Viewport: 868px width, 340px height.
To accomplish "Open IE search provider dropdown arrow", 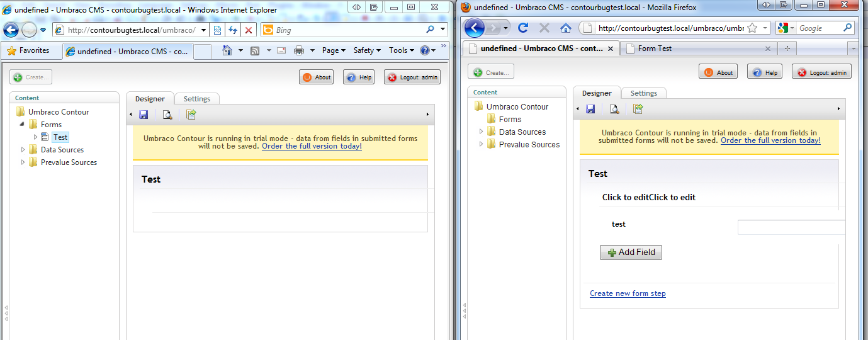I will pyautogui.click(x=442, y=30).
